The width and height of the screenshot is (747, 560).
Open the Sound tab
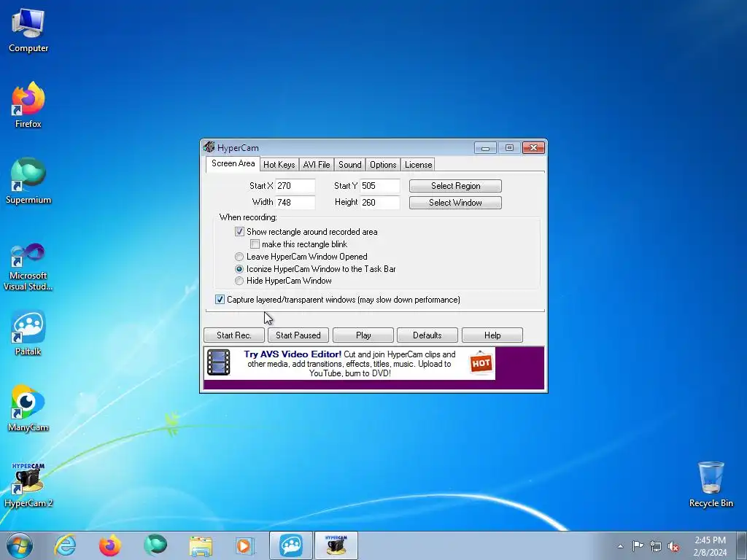(x=349, y=165)
